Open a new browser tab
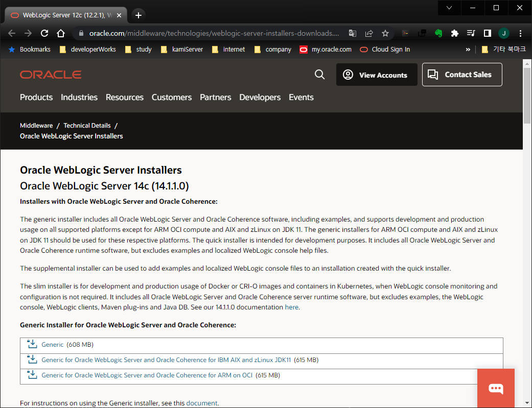532x408 pixels. (x=138, y=15)
